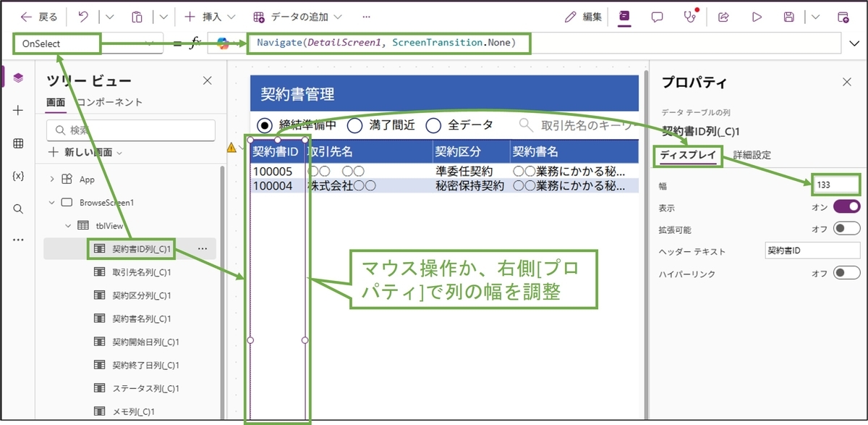Expand the App tree node
This screenshot has width=868, height=425.
[x=52, y=180]
